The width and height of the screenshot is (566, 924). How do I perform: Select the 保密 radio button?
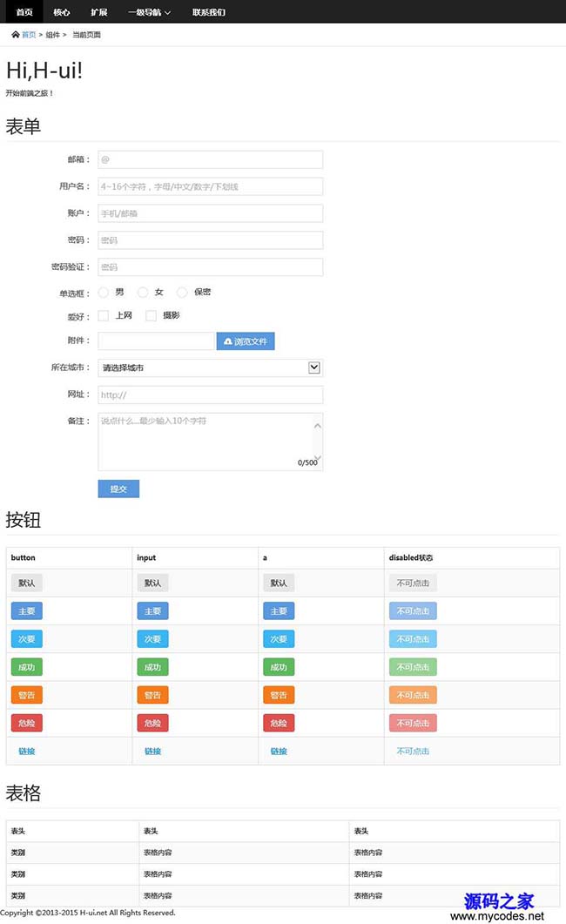click(x=182, y=293)
